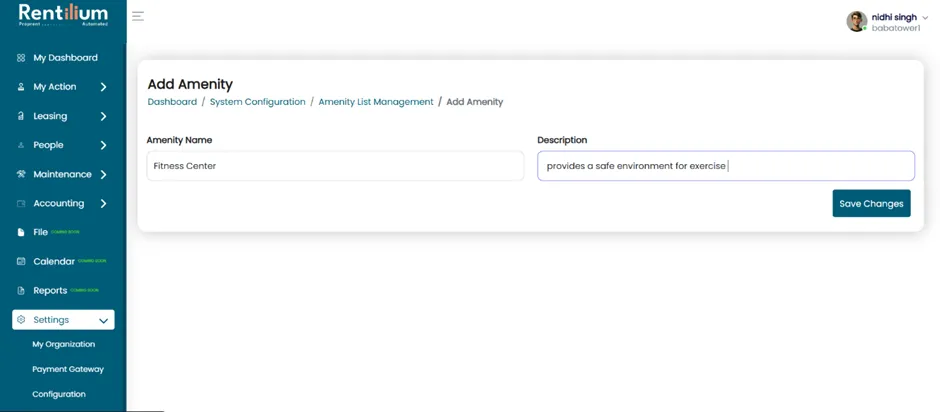Click the My Action person icon
The image size is (940, 412).
[x=21, y=87]
